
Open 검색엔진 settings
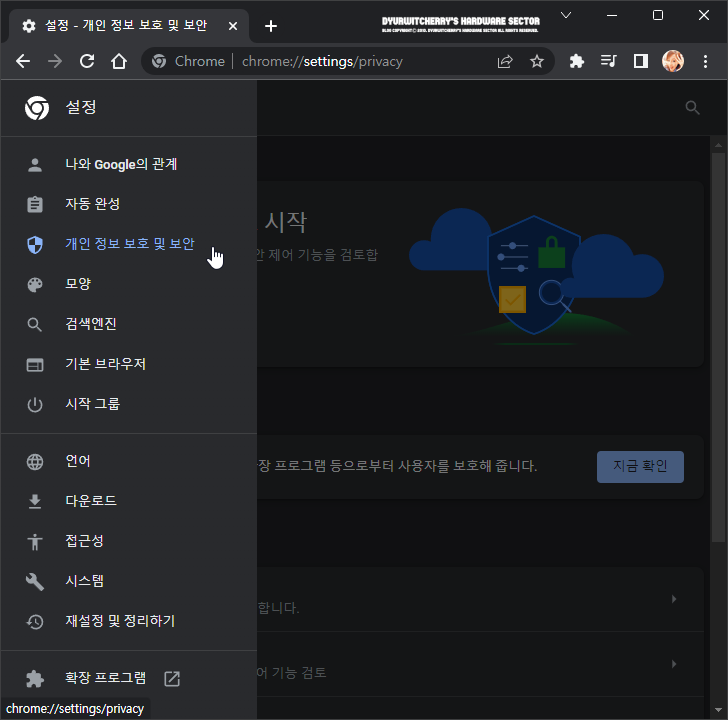[x=129, y=324]
